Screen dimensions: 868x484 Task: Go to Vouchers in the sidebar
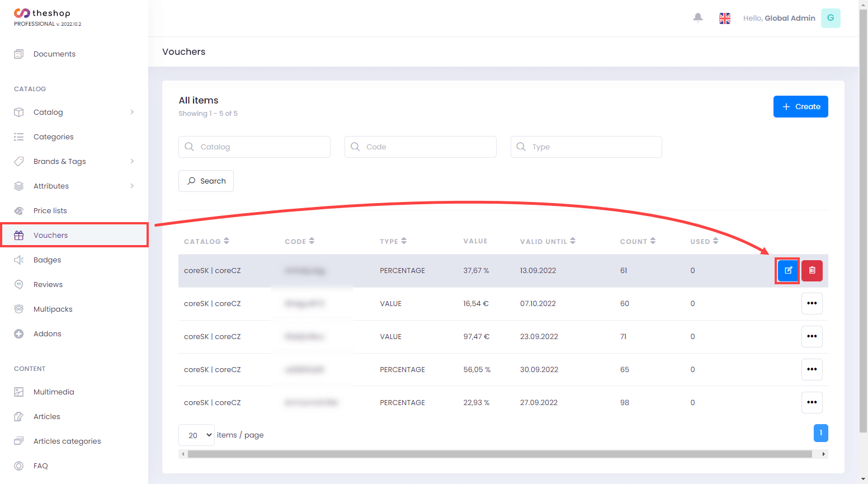point(74,235)
